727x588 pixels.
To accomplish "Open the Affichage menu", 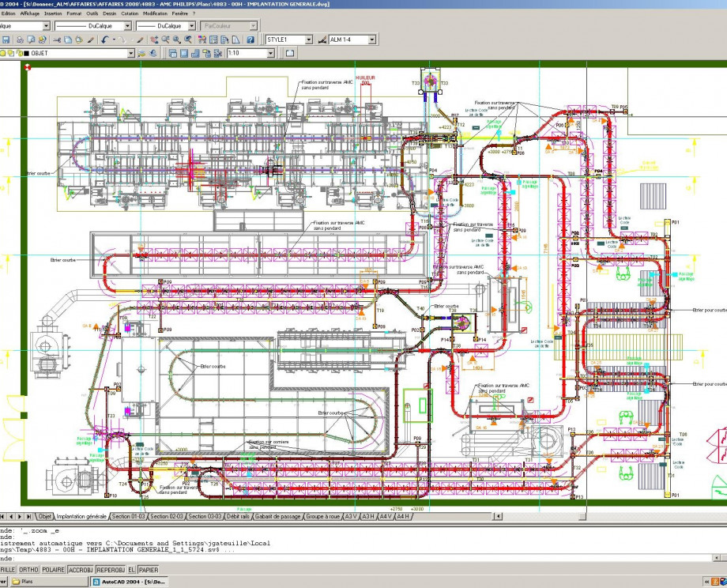I will (x=30, y=13).
